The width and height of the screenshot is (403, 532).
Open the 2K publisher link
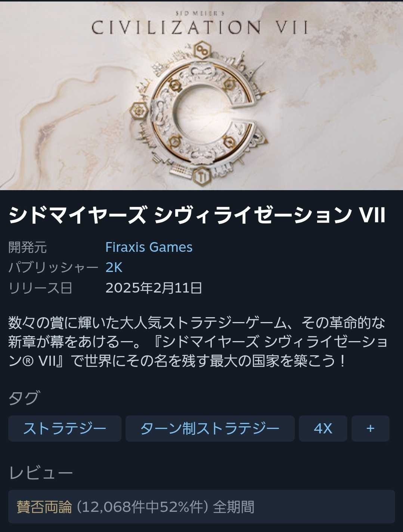pos(114,267)
